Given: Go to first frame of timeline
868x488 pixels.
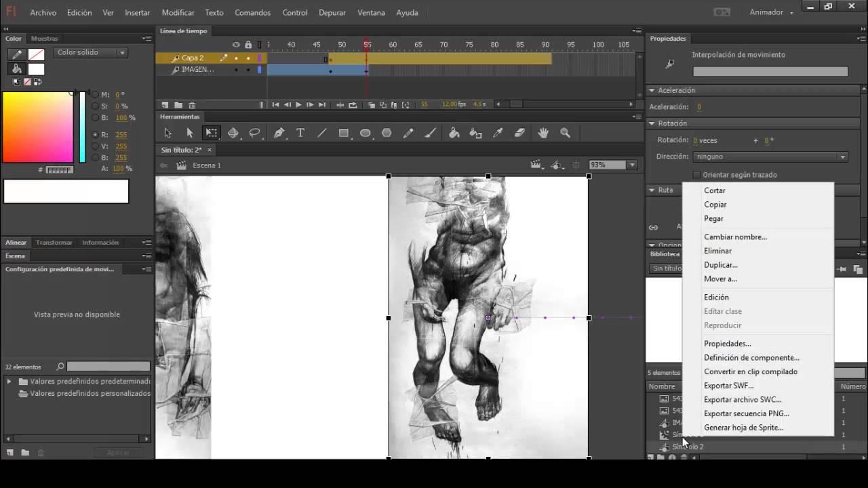Looking at the screenshot, I should coord(275,105).
